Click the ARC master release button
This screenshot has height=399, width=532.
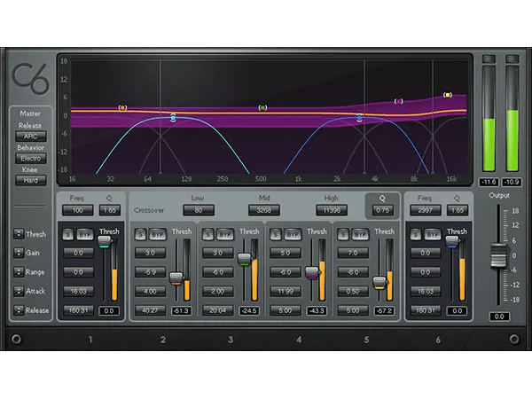[x=31, y=137]
